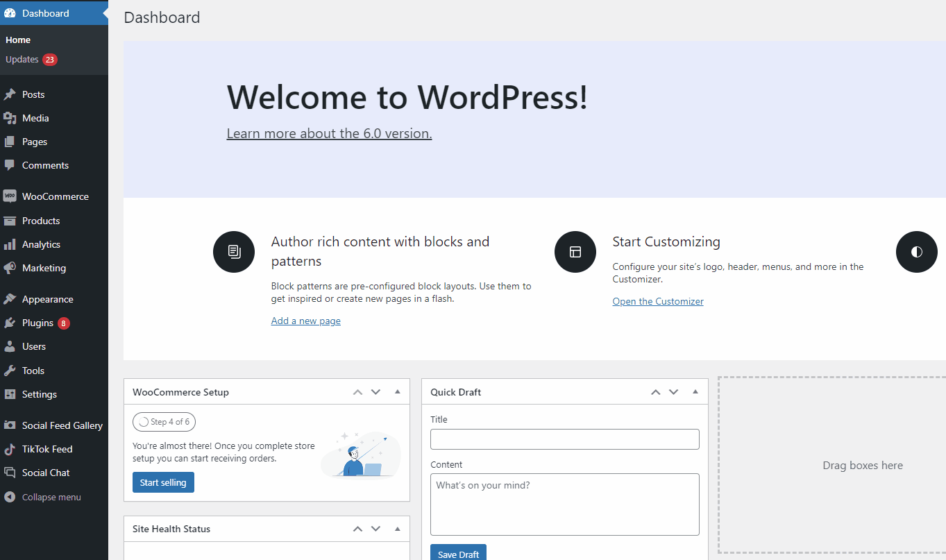Viewport: 946px width, 560px height.
Task: Click the Plugins badge showing 8
Action: 64,323
